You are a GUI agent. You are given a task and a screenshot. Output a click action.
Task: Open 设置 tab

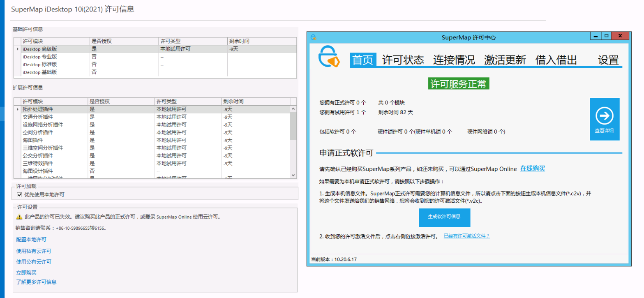coord(608,60)
